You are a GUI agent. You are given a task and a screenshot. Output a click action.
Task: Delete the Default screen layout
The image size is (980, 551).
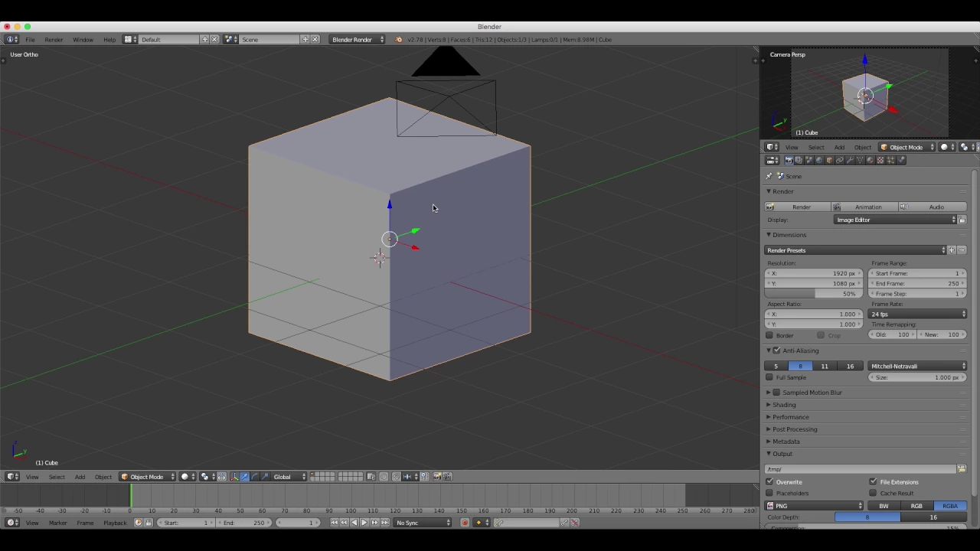214,39
